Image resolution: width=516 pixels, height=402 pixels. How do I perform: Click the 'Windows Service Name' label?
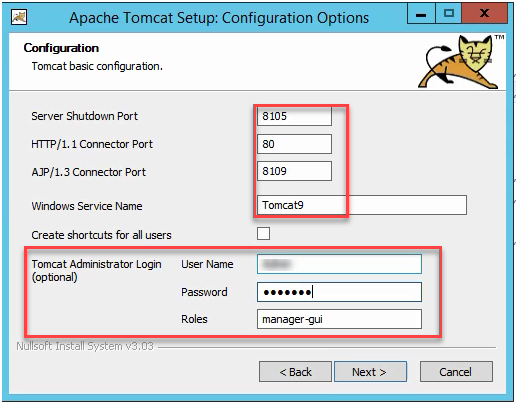87,206
